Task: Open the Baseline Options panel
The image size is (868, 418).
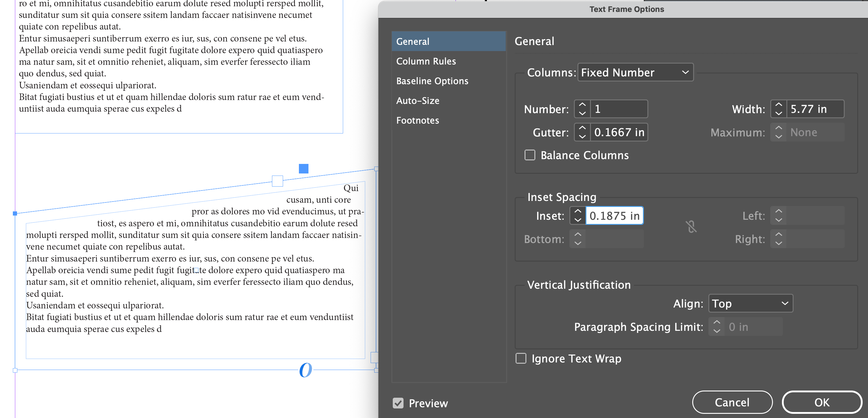Action: [432, 81]
